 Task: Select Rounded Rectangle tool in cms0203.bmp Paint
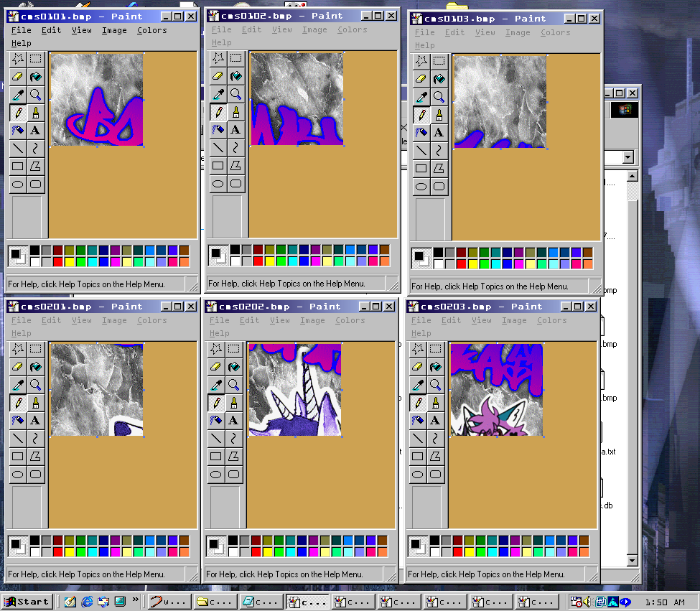click(436, 474)
